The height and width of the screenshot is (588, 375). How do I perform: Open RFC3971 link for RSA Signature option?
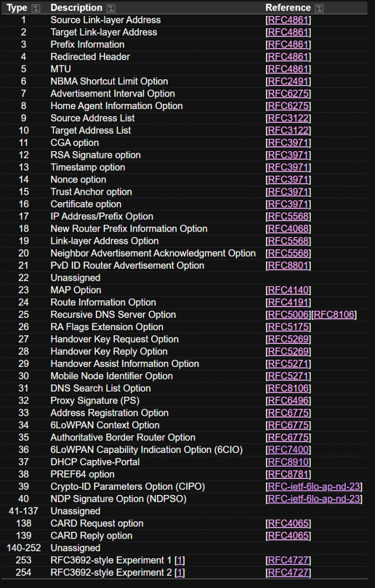[288, 155]
